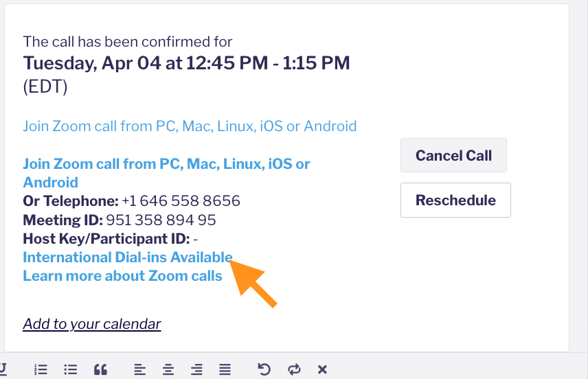
Task: Apply blockquote formatting
Action: coord(100,369)
